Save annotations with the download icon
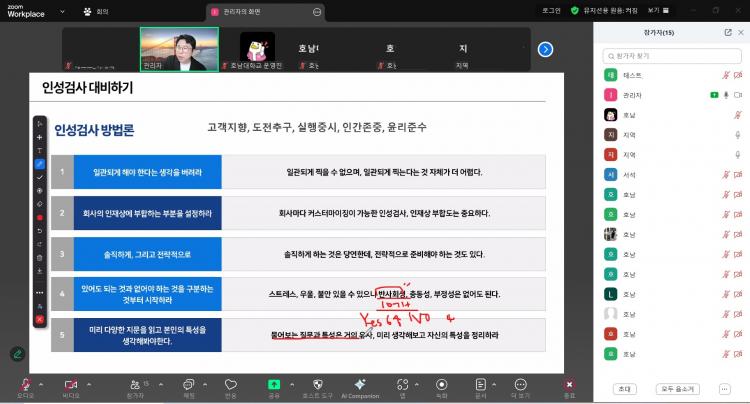 [x=40, y=271]
